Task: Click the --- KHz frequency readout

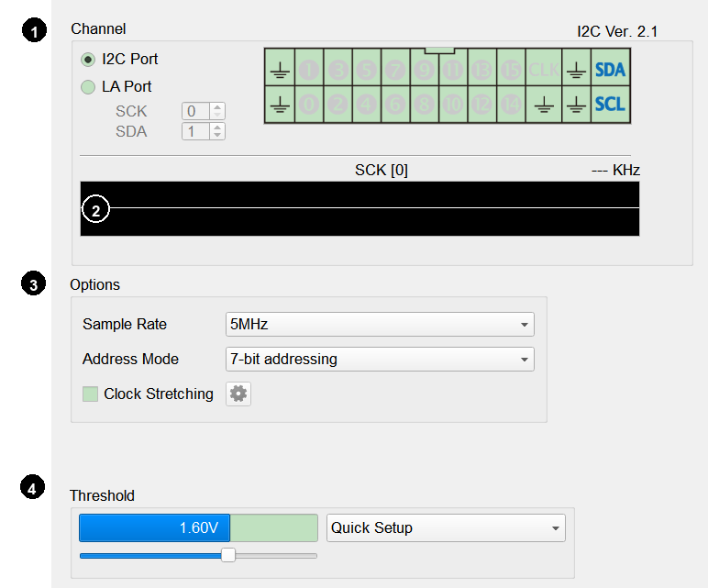Action: coord(616,171)
